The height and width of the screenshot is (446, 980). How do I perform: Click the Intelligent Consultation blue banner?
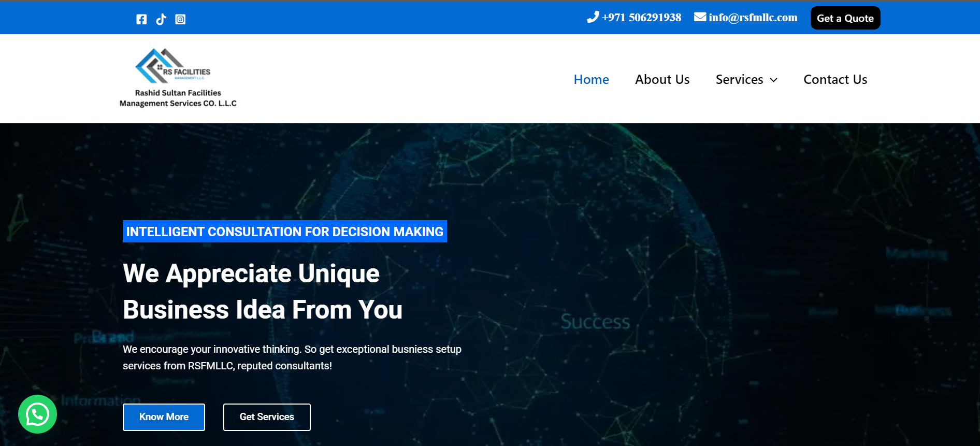(x=284, y=232)
